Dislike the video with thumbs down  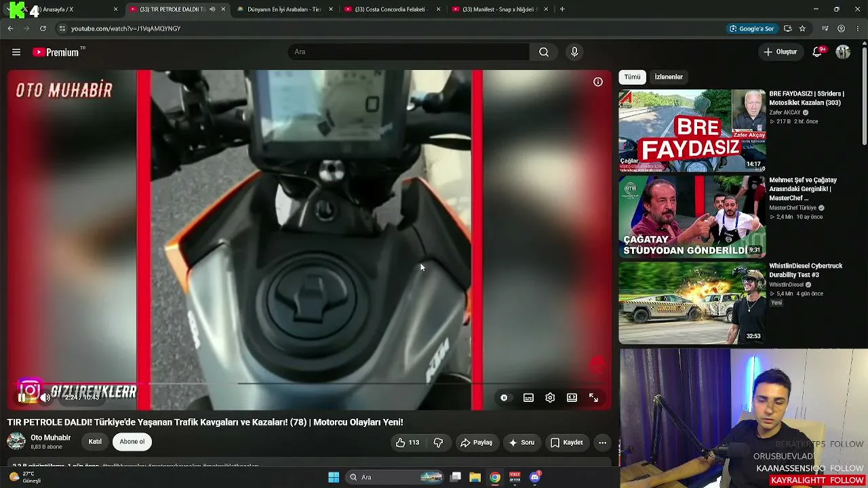(438, 443)
